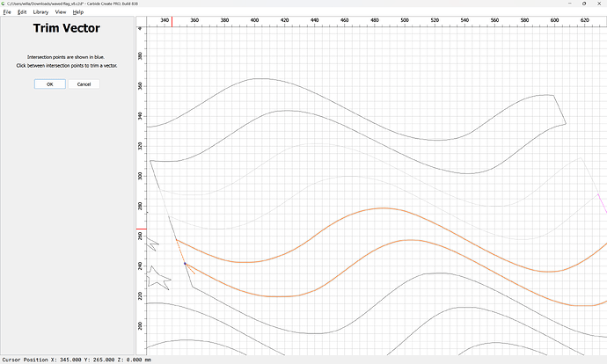The image size is (607, 364).
Task: Click the pink line at the right edge
Action: [602, 200]
